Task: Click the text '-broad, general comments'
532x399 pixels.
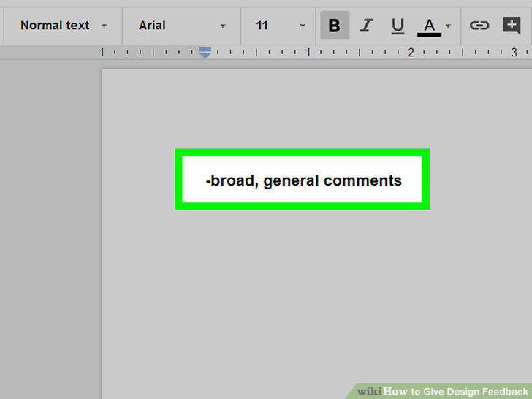Action: tap(304, 180)
